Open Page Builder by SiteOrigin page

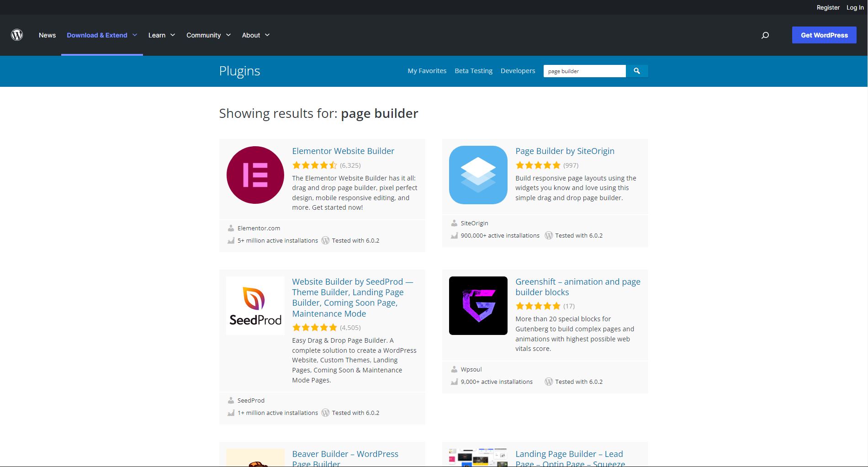pos(565,151)
